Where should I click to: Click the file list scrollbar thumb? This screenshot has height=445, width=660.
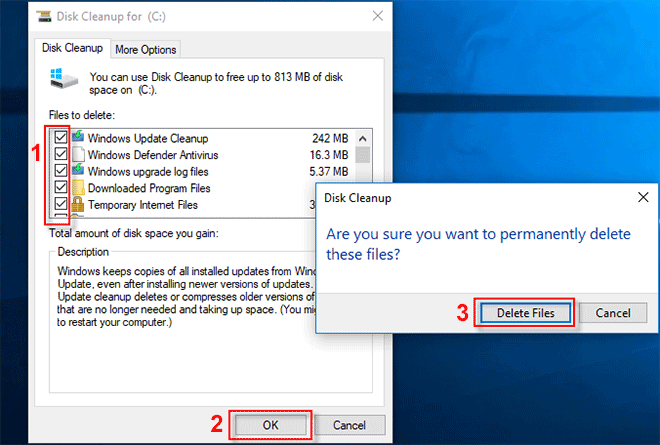(362, 155)
